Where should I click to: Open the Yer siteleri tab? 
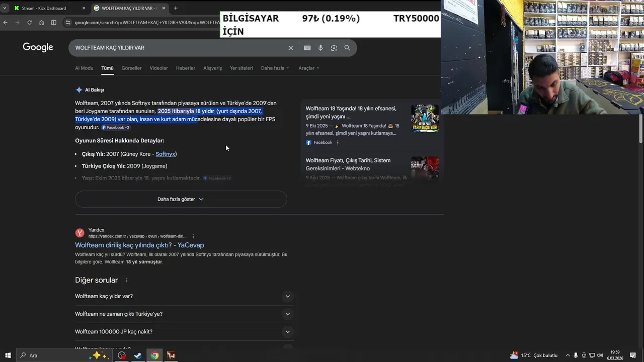point(242,68)
